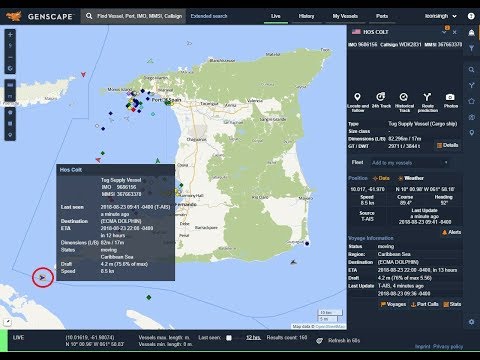
Task: Open the Voyages link
Action: (393, 304)
